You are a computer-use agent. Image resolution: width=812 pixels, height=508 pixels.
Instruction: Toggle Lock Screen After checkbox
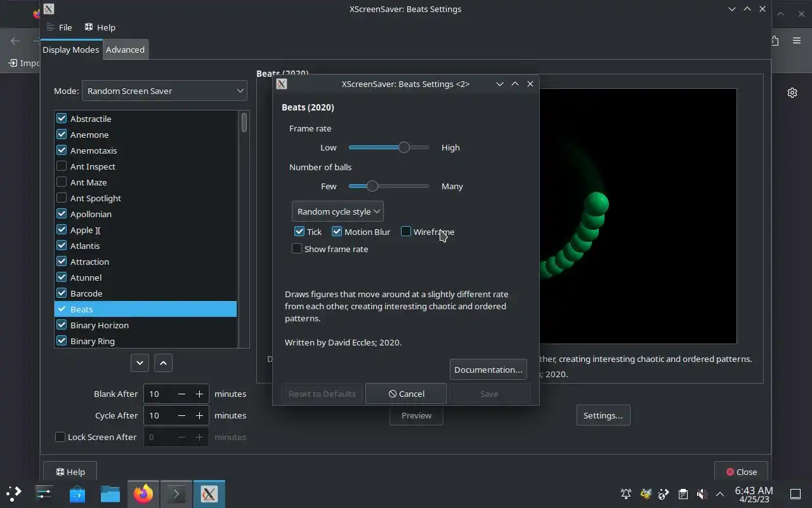(x=60, y=437)
